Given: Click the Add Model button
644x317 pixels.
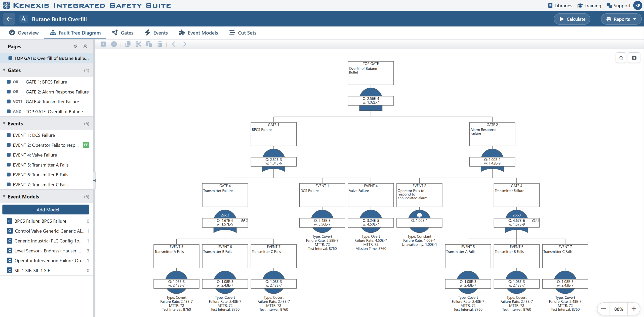Looking at the screenshot, I should click(46, 210).
